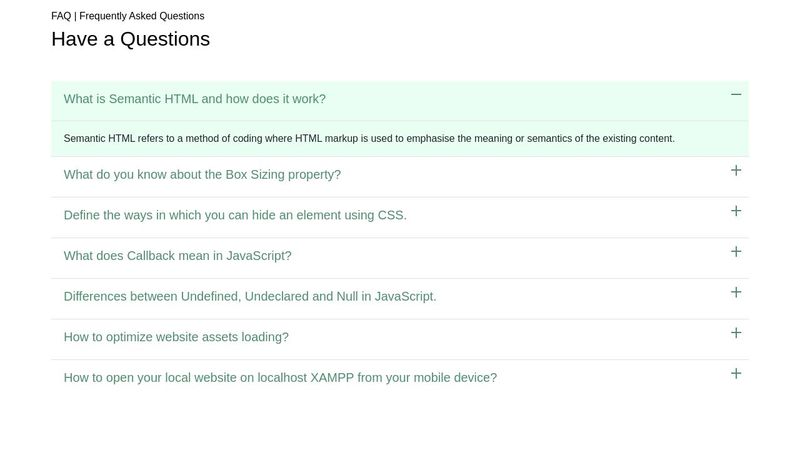The image size is (800, 450).
Task: Click Box Sizing accordion row's empty area
Action: tap(536, 177)
